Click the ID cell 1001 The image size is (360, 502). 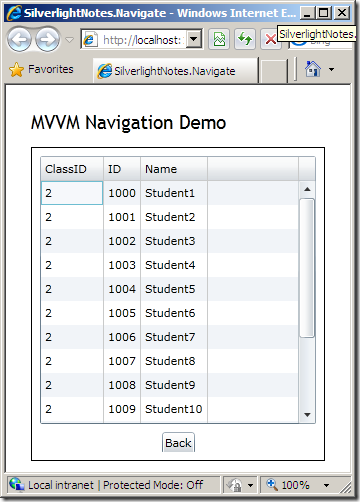click(x=122, y=217)
